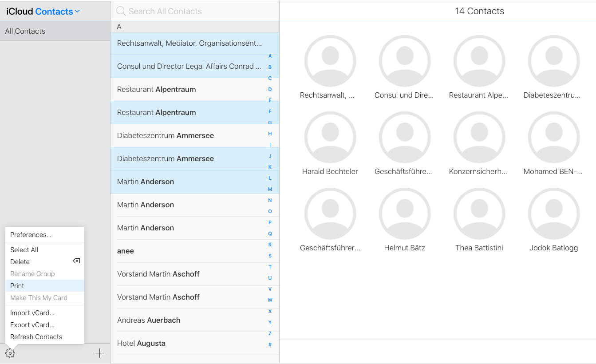This screenshot has width=596, height=364.
Task: Select the All Contacts group
Action: pos(25,31)
